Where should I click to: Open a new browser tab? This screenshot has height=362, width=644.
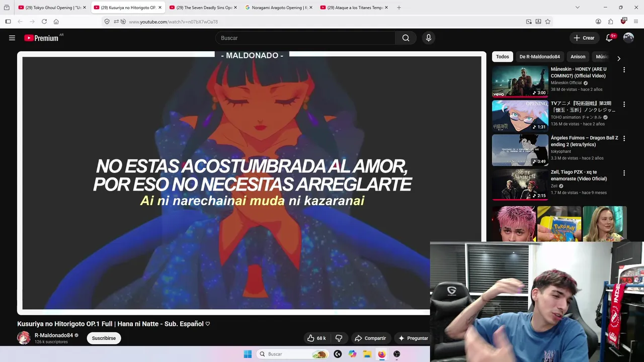click(399, 8)
